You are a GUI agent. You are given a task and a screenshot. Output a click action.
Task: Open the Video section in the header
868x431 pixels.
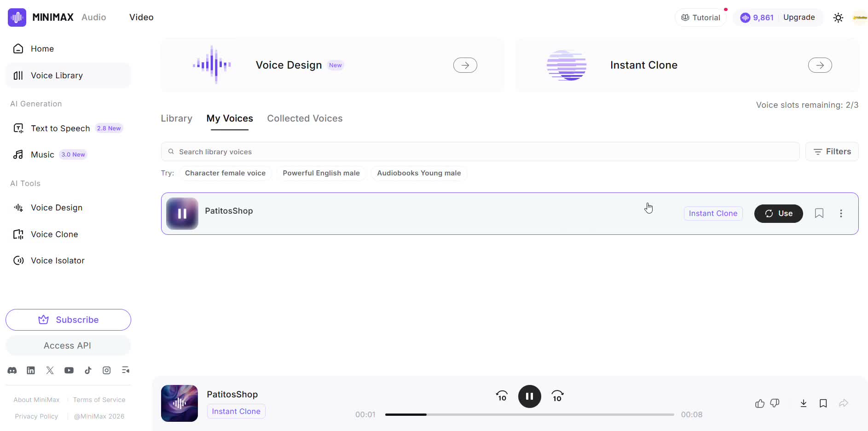[141, 17]
